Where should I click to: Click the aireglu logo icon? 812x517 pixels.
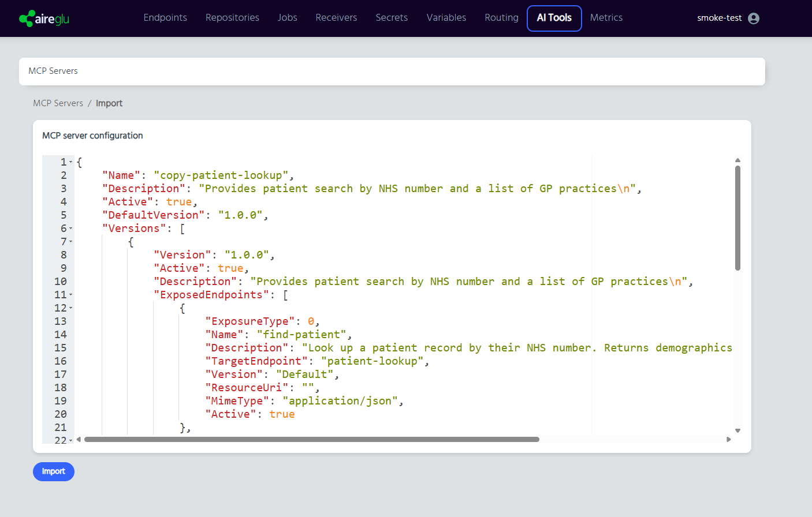click(x=26, y=18)
